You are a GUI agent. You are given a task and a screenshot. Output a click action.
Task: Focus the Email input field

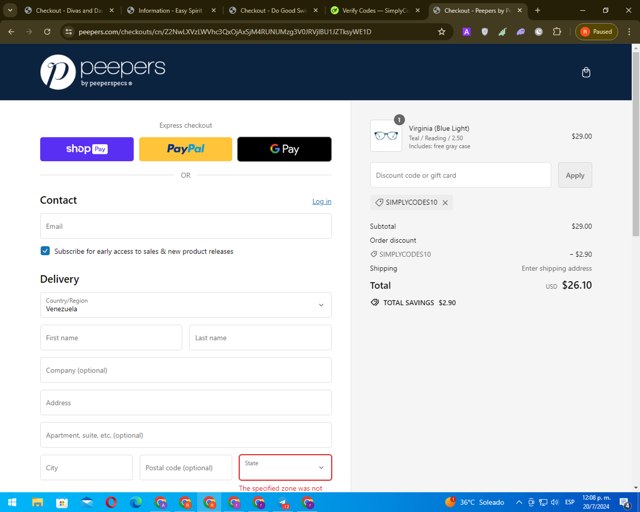click(186, 226)
